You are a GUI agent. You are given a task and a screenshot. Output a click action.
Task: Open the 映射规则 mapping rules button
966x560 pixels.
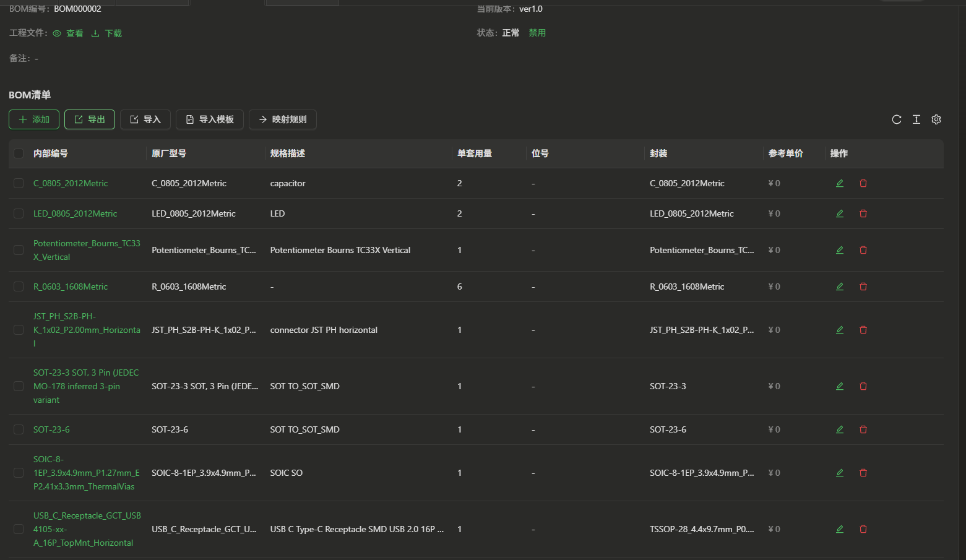pos(282,119)
